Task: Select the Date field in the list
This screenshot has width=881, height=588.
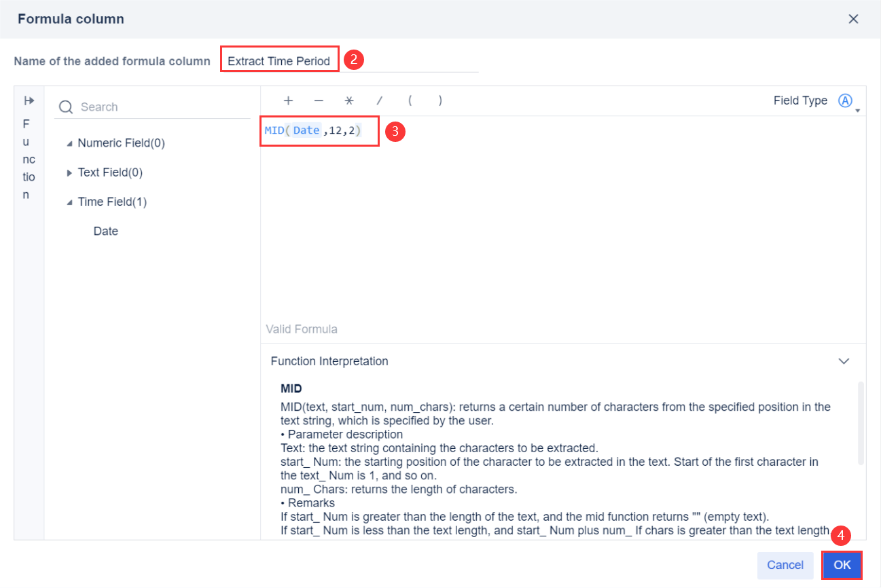Action: [105, 231]
